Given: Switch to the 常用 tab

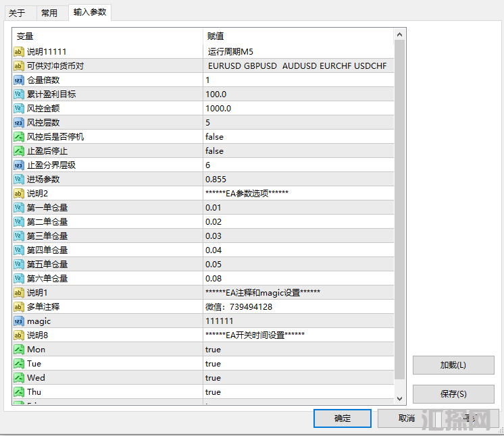Looking at the screenshot, I should [49, 13].
